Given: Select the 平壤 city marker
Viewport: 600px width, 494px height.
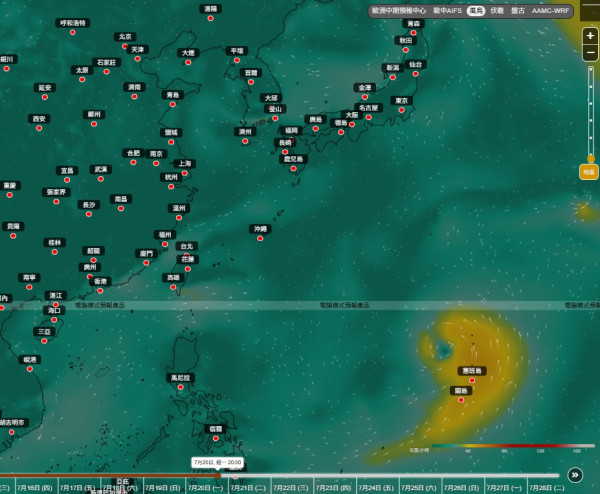Looking at the screenshot, I should [237, 60].
